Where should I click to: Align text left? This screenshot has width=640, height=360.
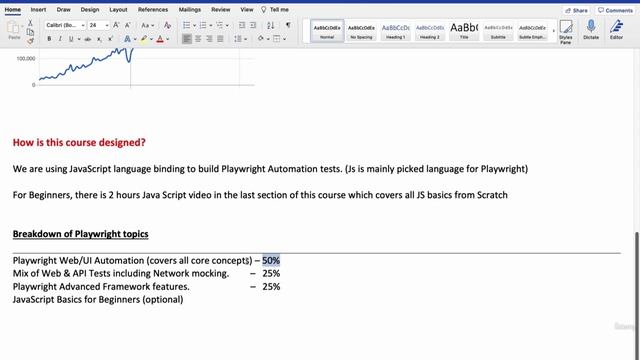(x=187, y=39)
